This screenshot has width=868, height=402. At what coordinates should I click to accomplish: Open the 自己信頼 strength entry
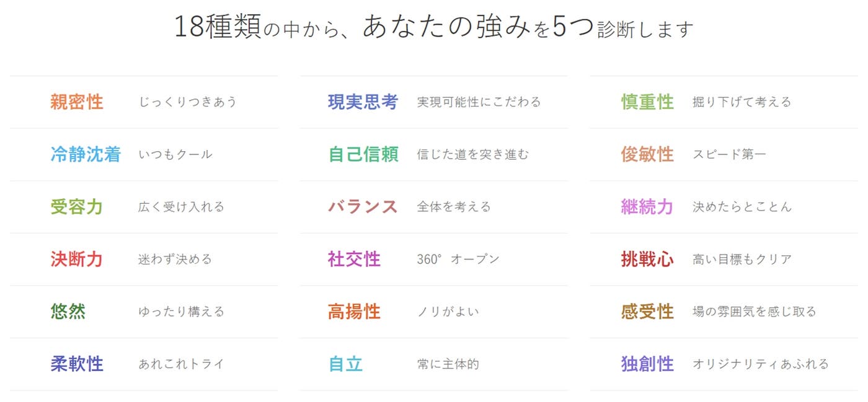(363, 154)
